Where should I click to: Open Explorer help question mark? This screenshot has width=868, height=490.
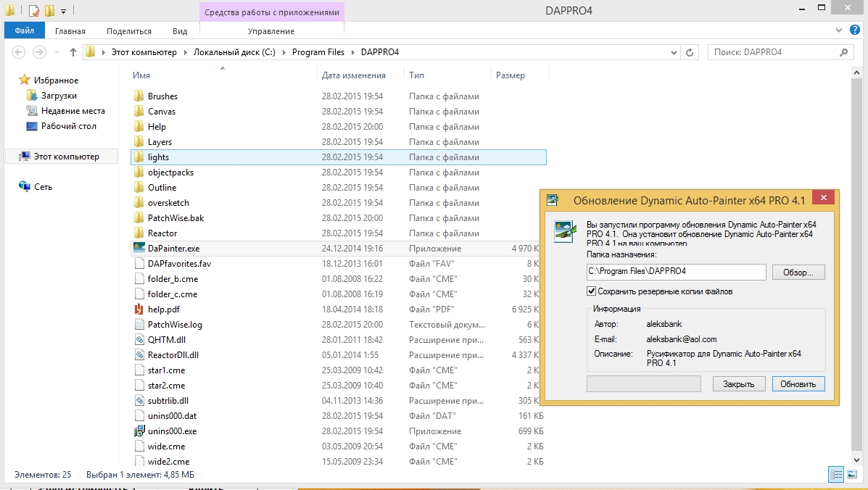(855, 30)
